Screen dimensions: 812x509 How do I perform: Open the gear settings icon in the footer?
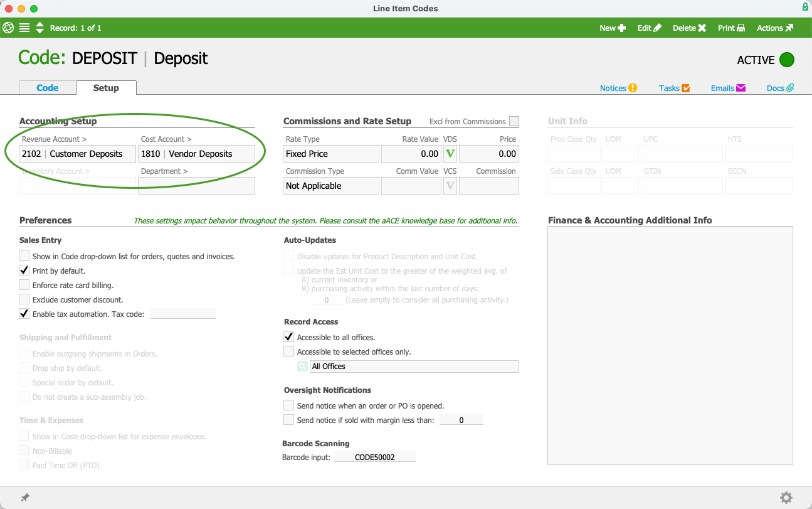786,498
